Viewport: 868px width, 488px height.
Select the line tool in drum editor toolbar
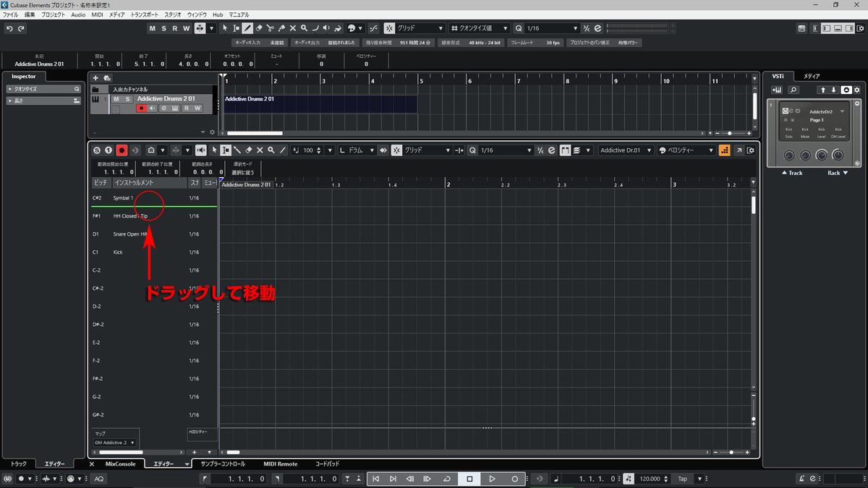(282, 150)
